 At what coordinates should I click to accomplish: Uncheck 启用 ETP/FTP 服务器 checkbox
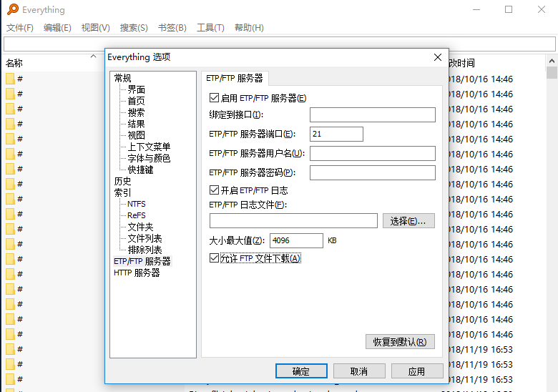[x=214, y=98]
